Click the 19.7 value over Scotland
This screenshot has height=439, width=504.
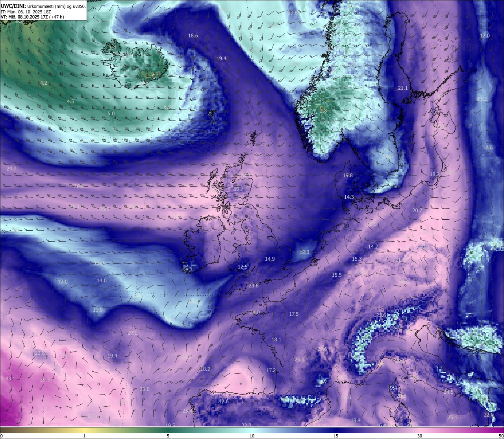239,189
